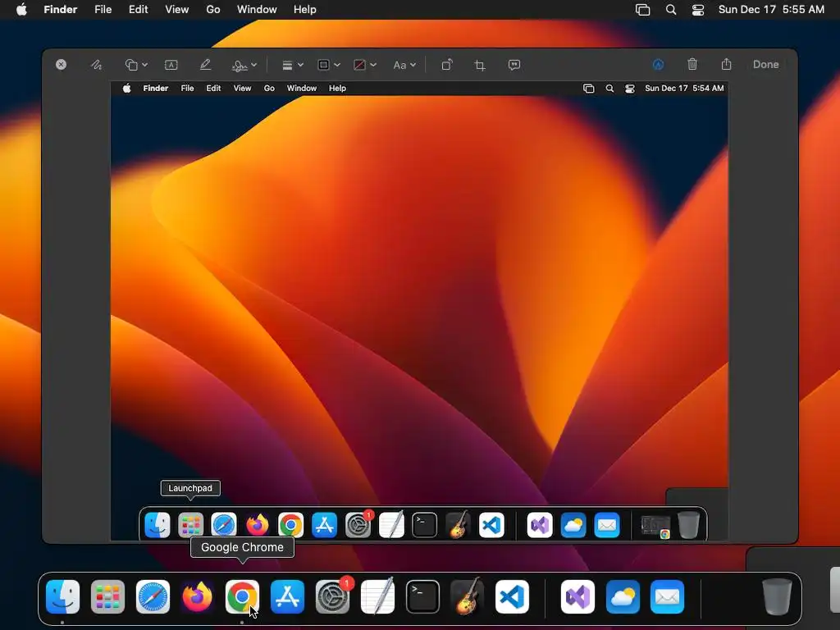Open Finder from the Dock

[62, 597]
